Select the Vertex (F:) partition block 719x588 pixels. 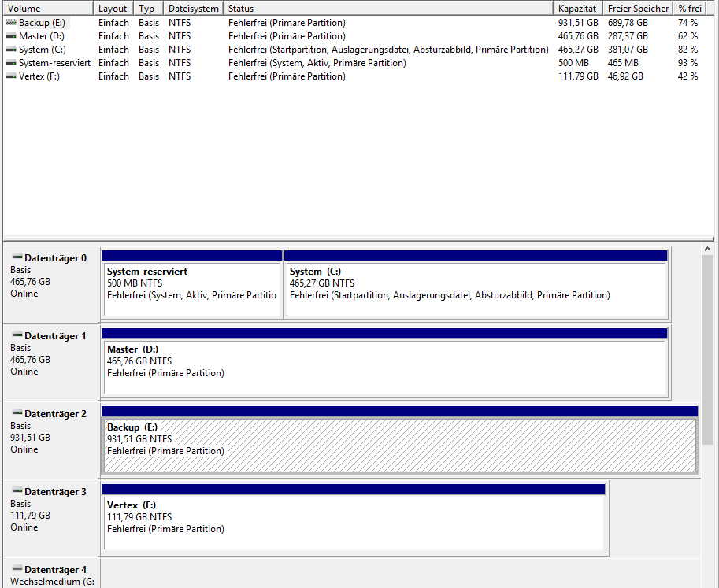click(354, 518)
